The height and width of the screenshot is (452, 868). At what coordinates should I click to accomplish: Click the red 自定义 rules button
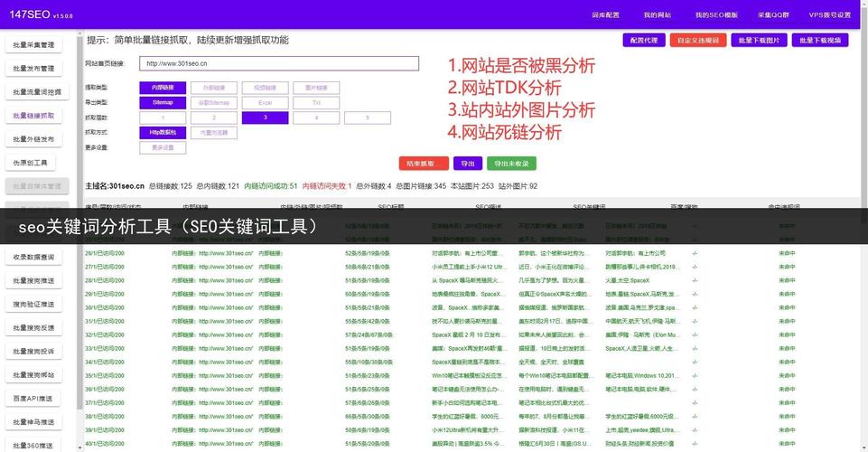point(698,41)
